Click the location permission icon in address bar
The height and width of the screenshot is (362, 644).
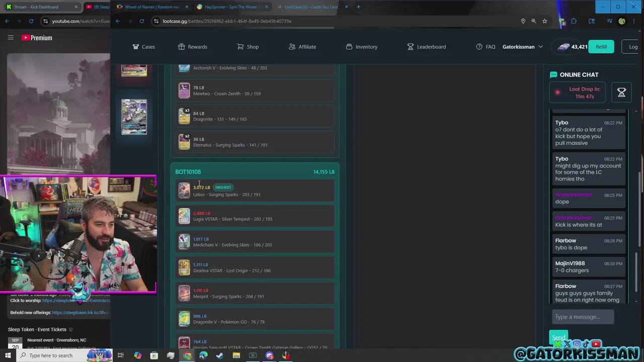[x=523, y=21]
